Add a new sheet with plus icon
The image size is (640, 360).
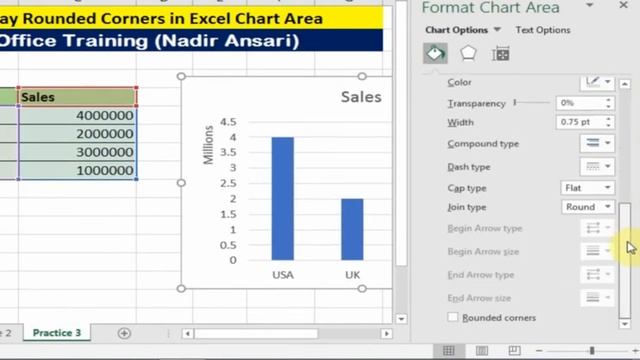click(x=124, y=333)
